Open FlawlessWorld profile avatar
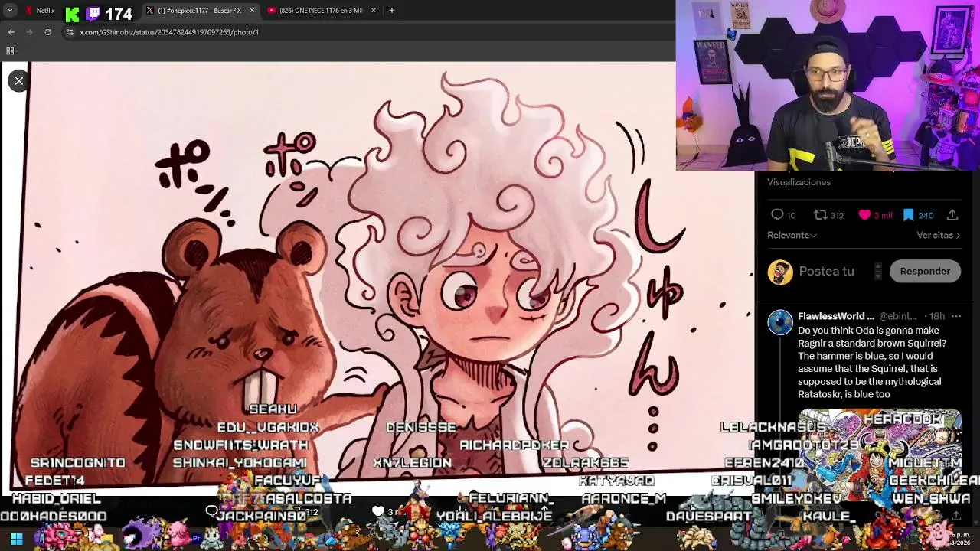 click(x=780, y=322)
